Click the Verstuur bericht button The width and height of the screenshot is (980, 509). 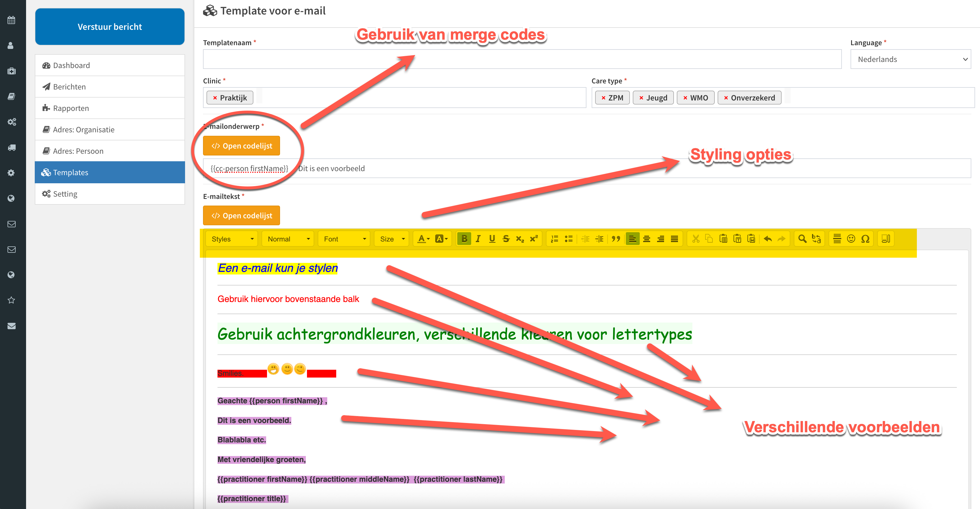click(110, 27)
